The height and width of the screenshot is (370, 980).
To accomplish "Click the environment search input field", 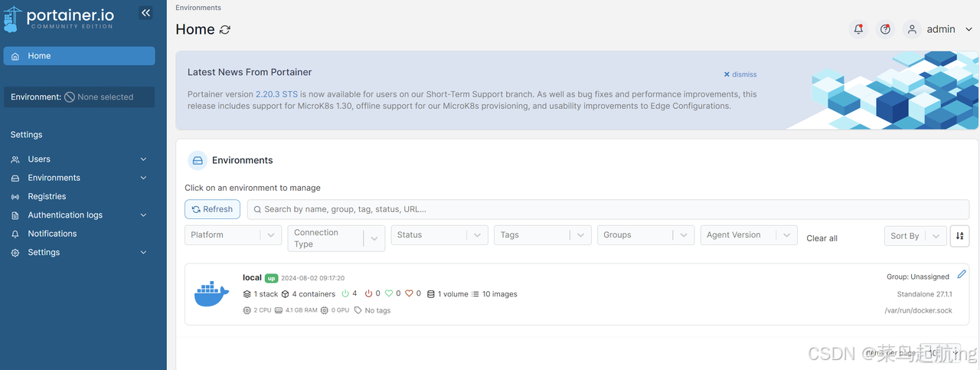I will point(608,209).
